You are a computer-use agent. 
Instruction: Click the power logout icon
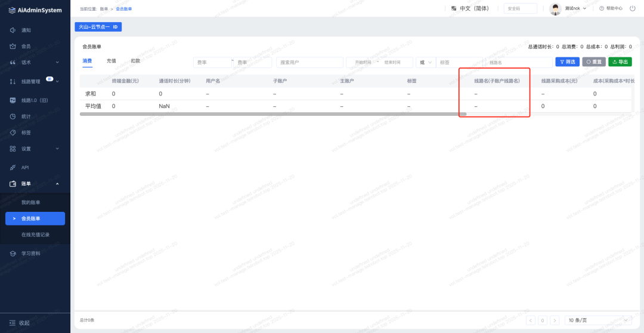632,8
